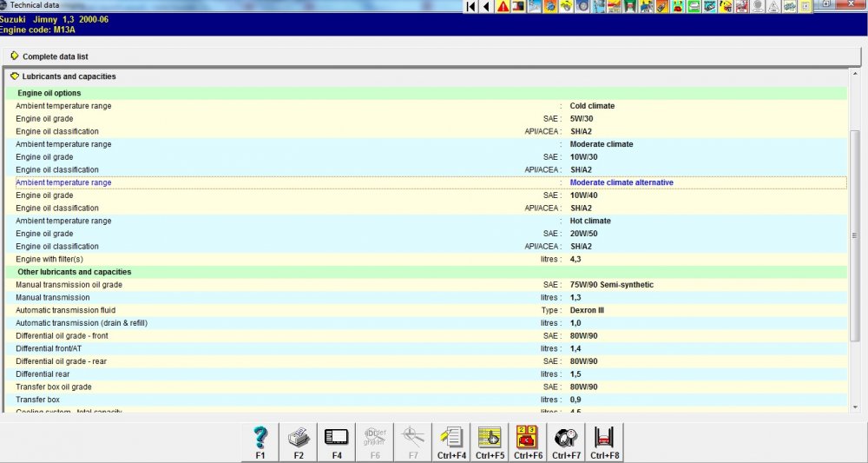This screenshot has width=868, height=463.
Task: Click the 5W/30 oil grade value
Action: point(582,118)
